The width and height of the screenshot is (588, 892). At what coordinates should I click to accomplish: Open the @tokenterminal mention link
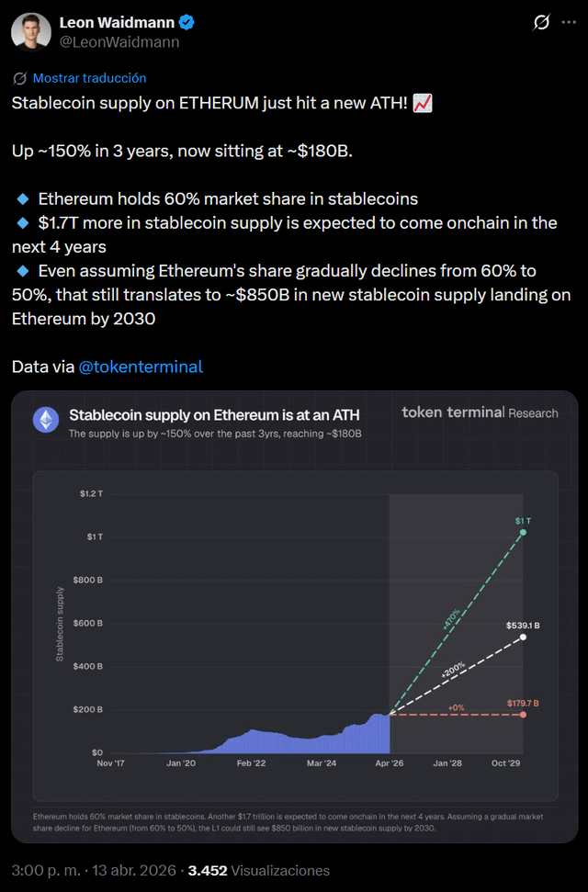(141, 367)
